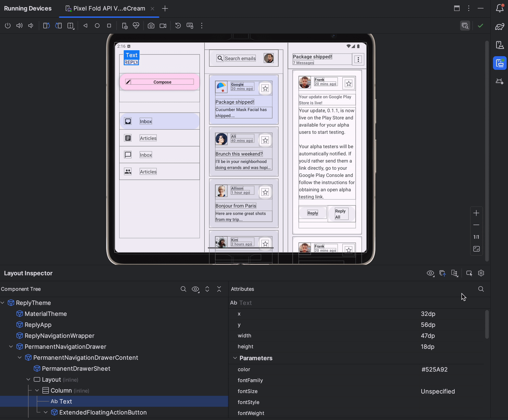Collapse the Column (inline) node

pyautogui.click(x=37, y=390)
